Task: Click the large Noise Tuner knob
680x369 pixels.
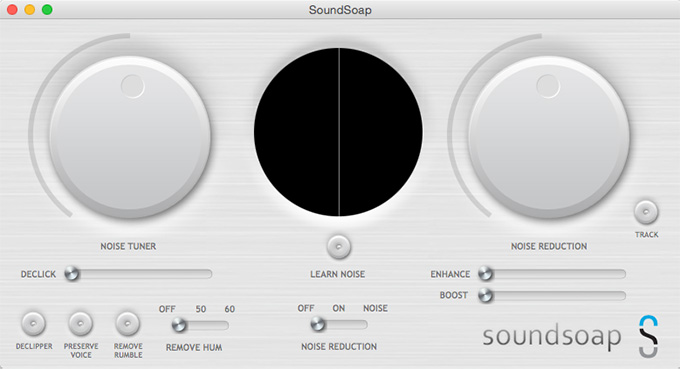Action: [x=130, y=136]
